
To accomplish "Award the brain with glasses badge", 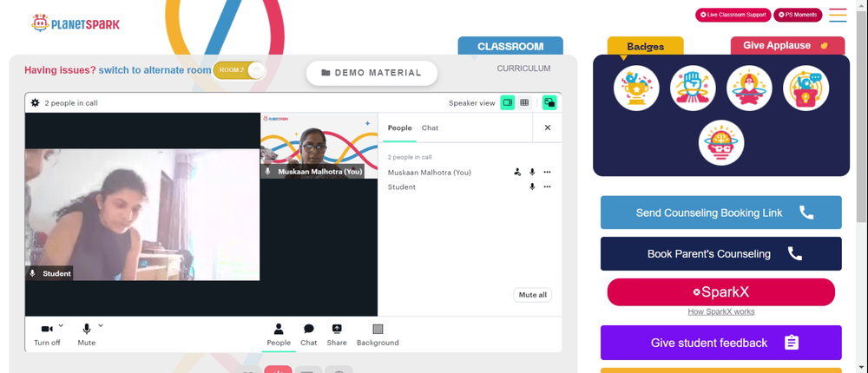I will coord(720,143).
